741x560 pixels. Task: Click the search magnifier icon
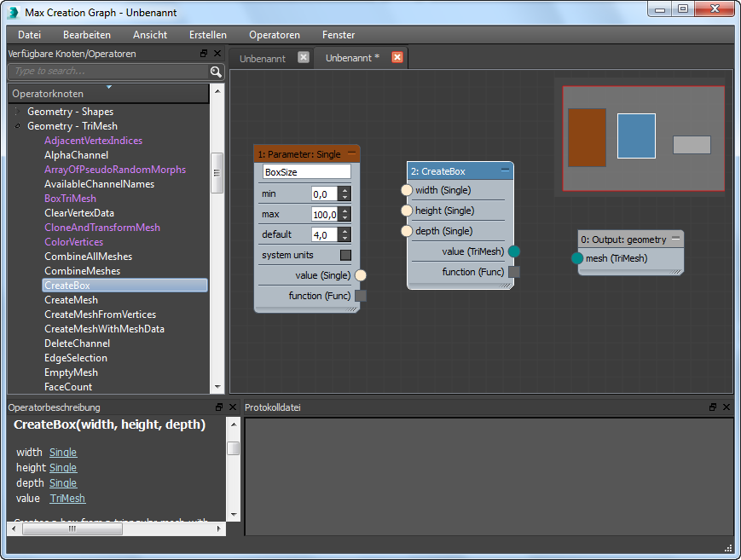pos(216,72)
